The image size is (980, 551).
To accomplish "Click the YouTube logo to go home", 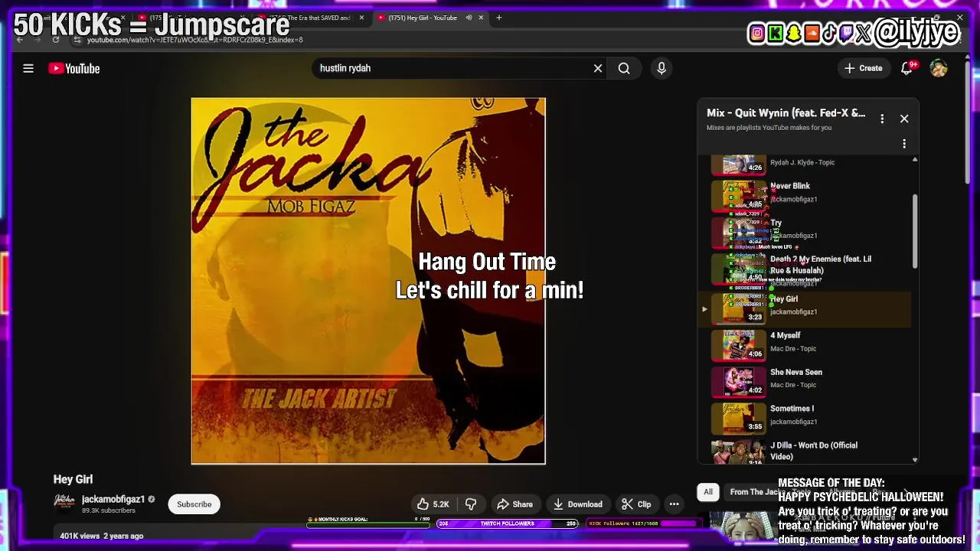I will click(74, 68).
